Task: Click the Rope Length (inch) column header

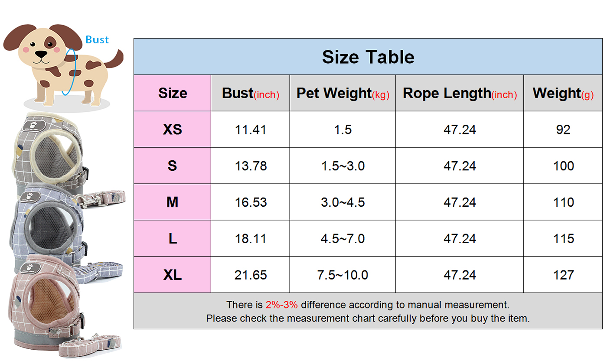Action: [x=460, y=93]
